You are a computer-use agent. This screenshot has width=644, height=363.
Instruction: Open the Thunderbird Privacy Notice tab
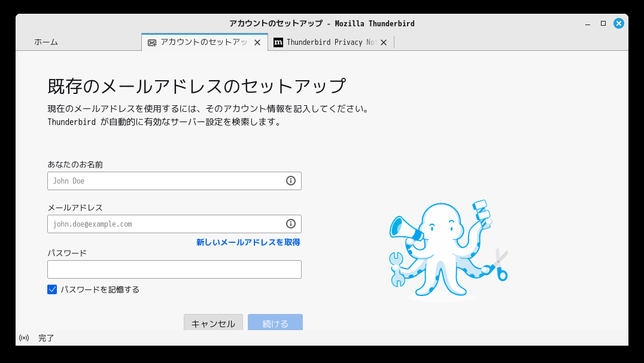pos(330,42)
